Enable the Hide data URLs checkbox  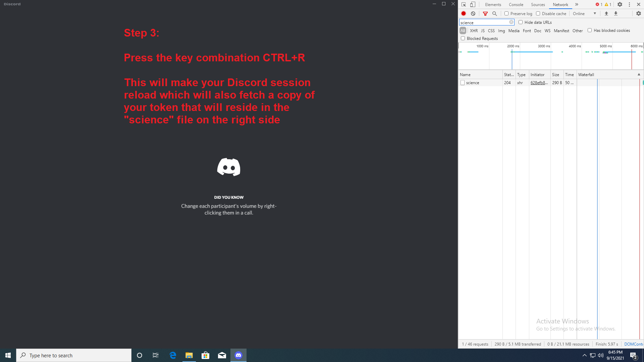[x=521, y=22]
